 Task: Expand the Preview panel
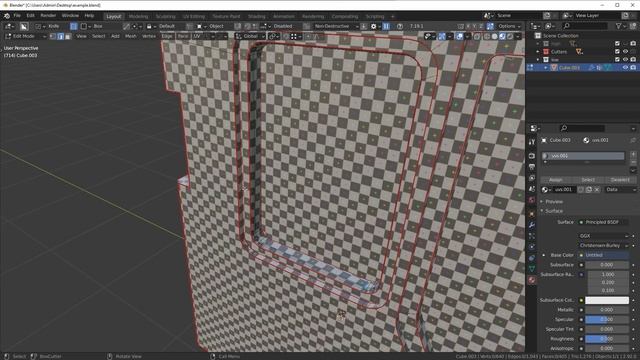554,202
